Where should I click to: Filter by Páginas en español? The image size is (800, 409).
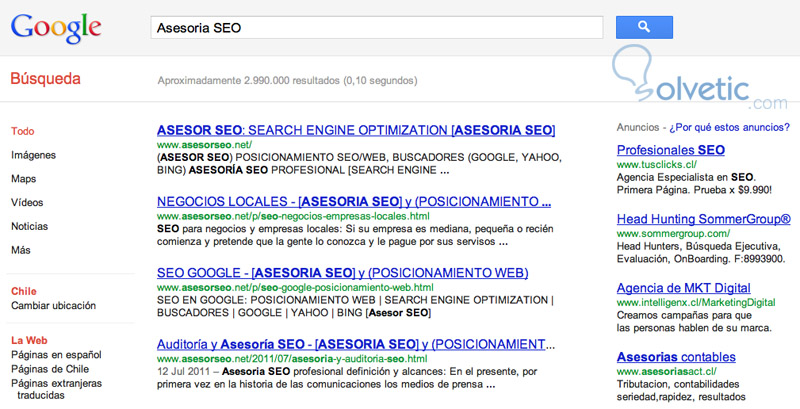click(56, 355)
